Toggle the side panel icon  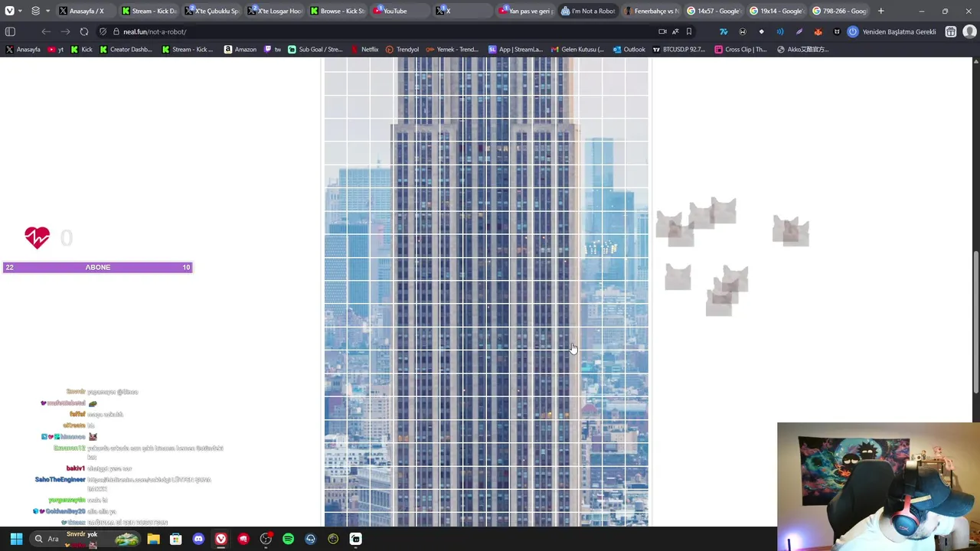point(10,31)
